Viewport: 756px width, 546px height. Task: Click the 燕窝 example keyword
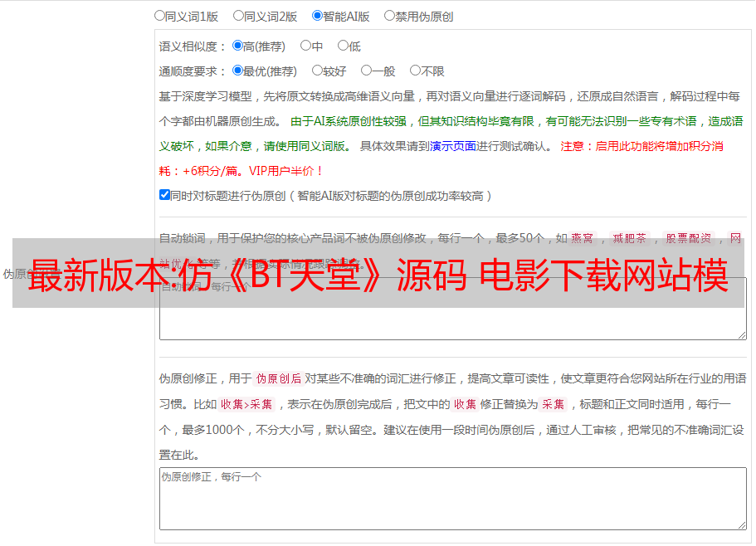click(x=582, y=238)
